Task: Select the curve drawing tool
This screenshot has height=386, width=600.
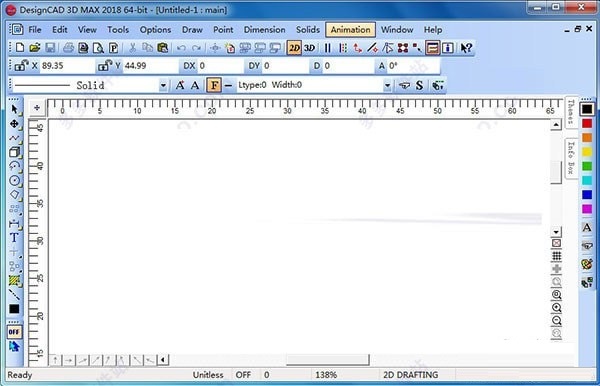Action: click(14, 138)
